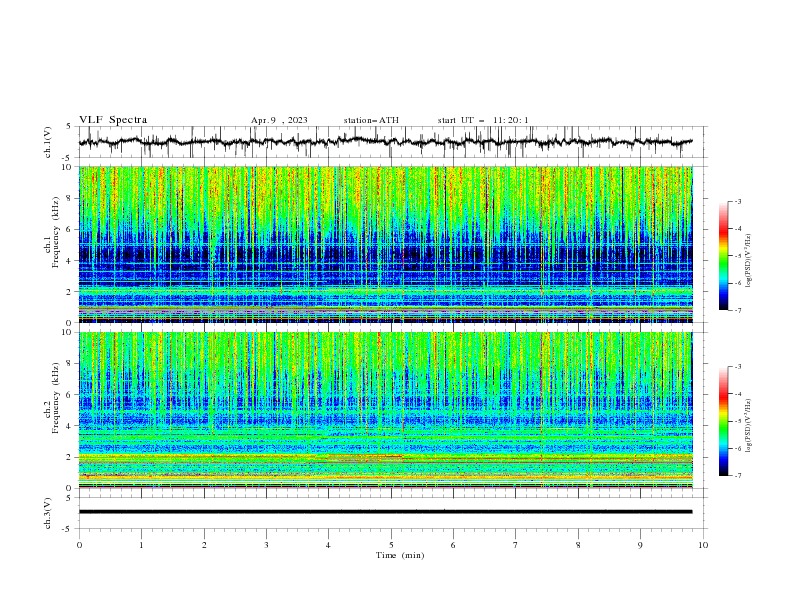Select the ch.1 color bar "log(PSD)(V²/Hz)" label

(x=749, y=261)
